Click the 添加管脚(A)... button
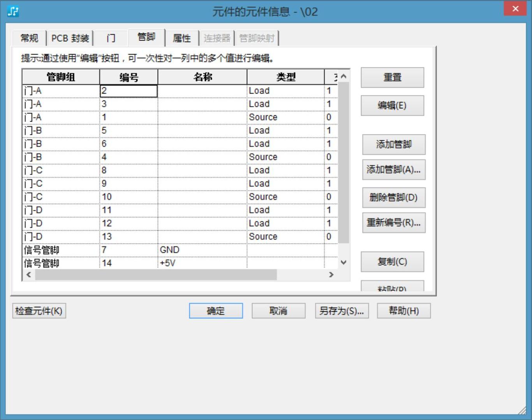This screenshot has height=420, width=532. (x=394, y=169)
